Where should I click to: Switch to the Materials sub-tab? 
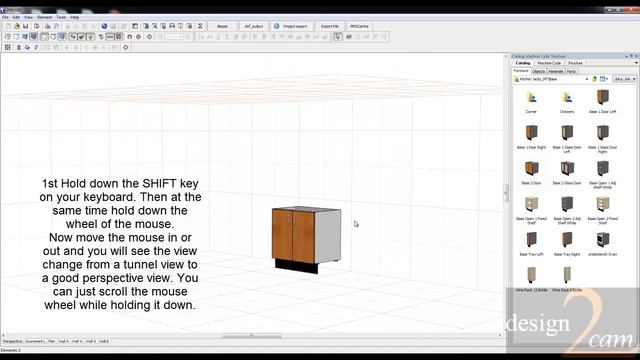(x=556, y=71)
